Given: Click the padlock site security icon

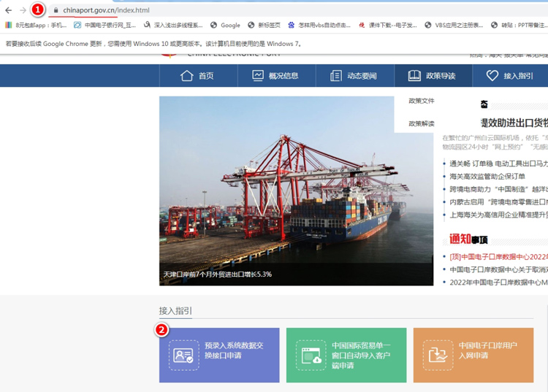Looking at the screenshot, I should (x=56, y=10).
